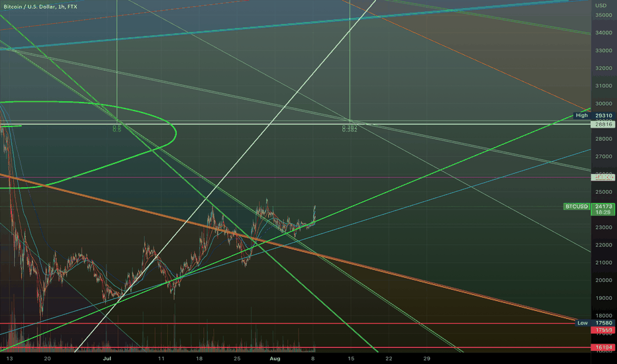This screenshot has height=364, width=617.
Task: Select the 19000 price axis label
Action: 603,298
